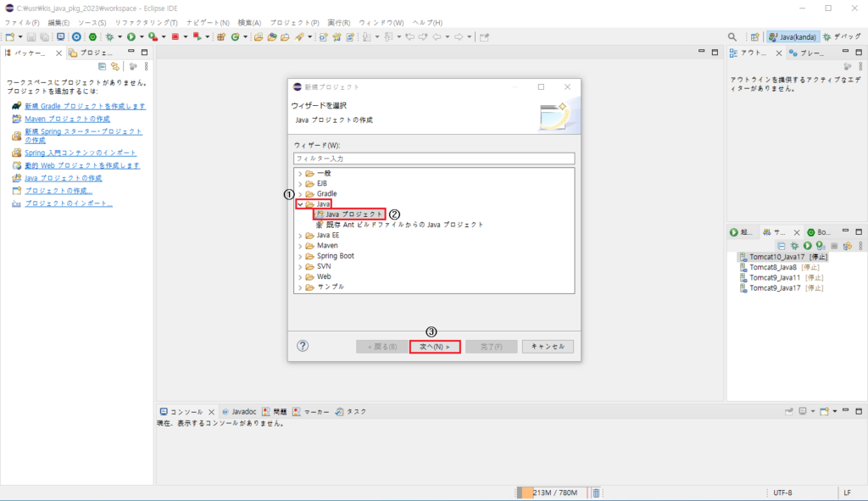Click the monitor-shaped toolbar icon
868x501 pixels.
(x=60, y=37)
